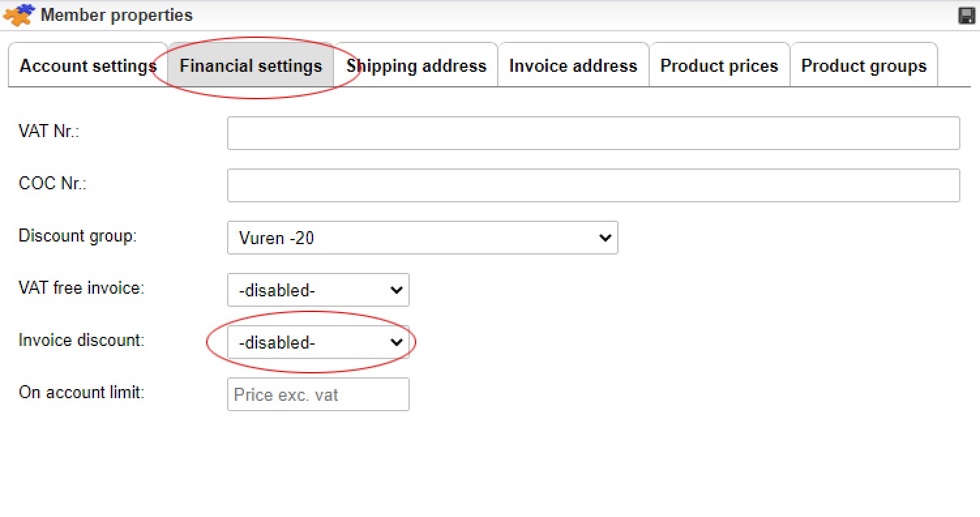This screenshot has width=980, height=517.
Task: Open the Shipping address tab
Action: pos(416,66)
